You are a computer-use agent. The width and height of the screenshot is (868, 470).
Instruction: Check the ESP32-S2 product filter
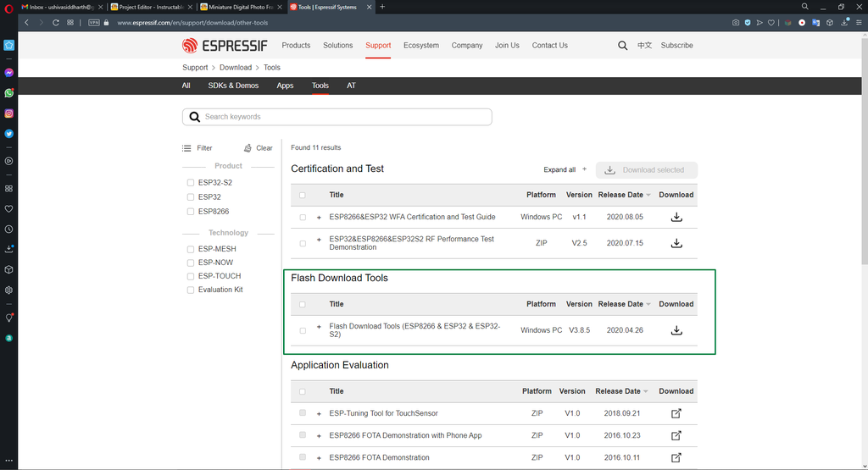coord(191,183)
